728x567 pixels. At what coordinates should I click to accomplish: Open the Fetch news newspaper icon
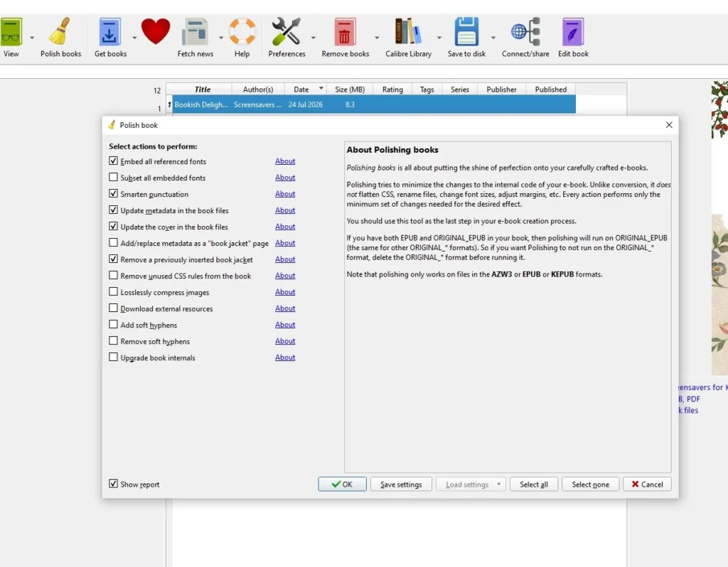[x=195, y=31]
